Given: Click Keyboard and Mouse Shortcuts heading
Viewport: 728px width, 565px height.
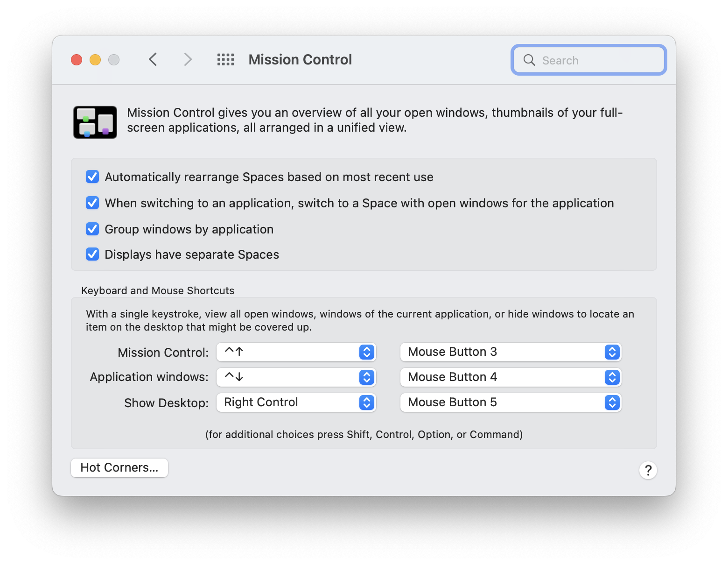Looking at the screenshot, I should tap(158, 290).
